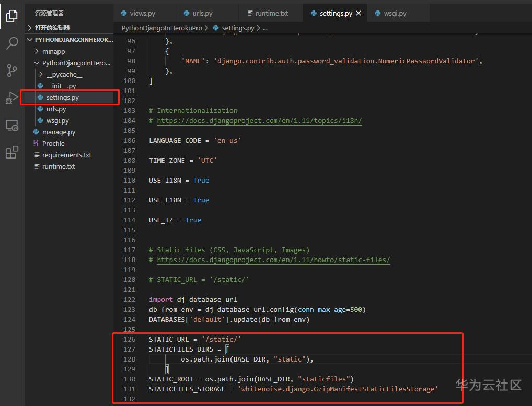Viewport: 532px width, 406px height.
Task: Click the STATIC_ROOT line text
Action: coord(251,379)
